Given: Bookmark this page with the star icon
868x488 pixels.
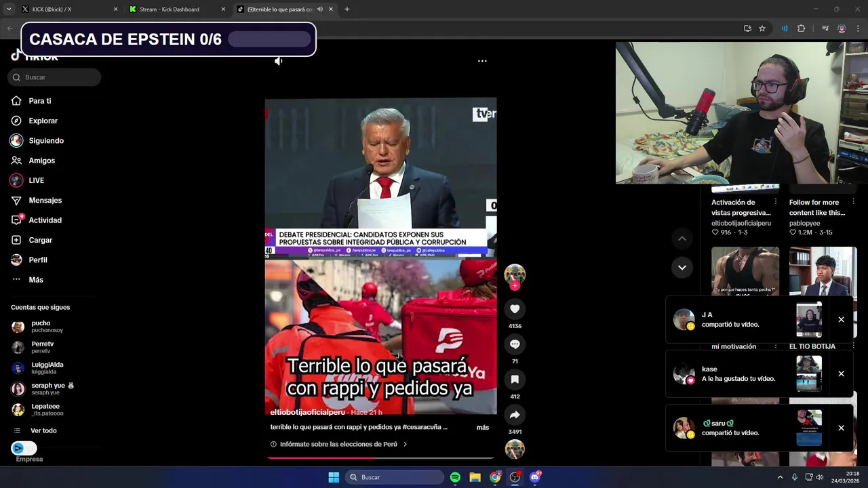Looking at the screenshot, I should [x=762, y=28].
